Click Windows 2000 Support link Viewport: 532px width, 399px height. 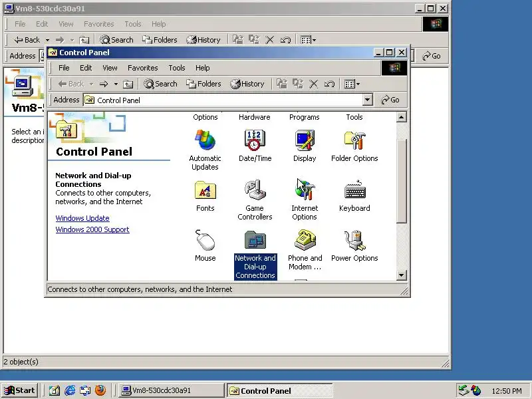point(92,229)
